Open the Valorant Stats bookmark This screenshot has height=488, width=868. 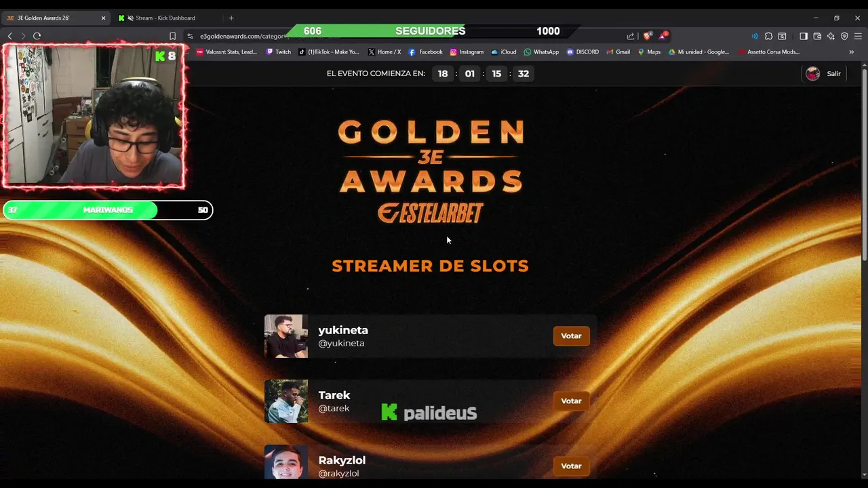[x=226, y=52]
